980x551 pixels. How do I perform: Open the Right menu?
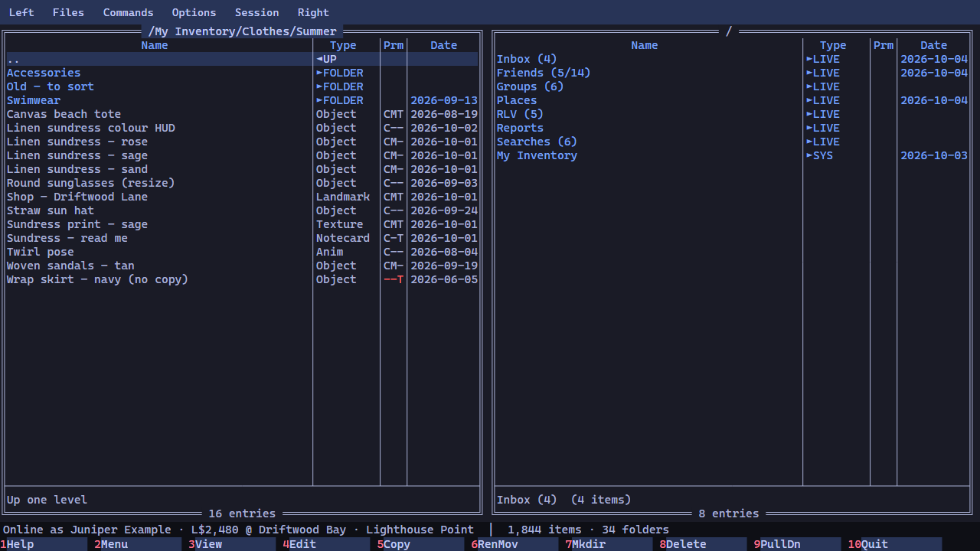(x=313, y=12)
